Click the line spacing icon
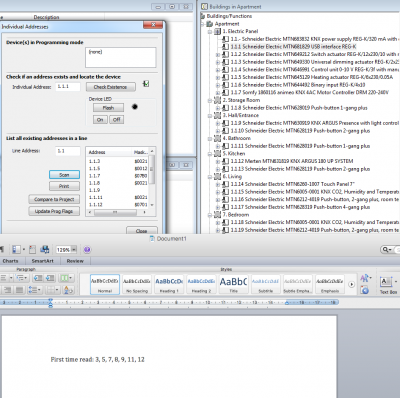The width and height of the screenshot is (400, 398). (x=34, y=290)
